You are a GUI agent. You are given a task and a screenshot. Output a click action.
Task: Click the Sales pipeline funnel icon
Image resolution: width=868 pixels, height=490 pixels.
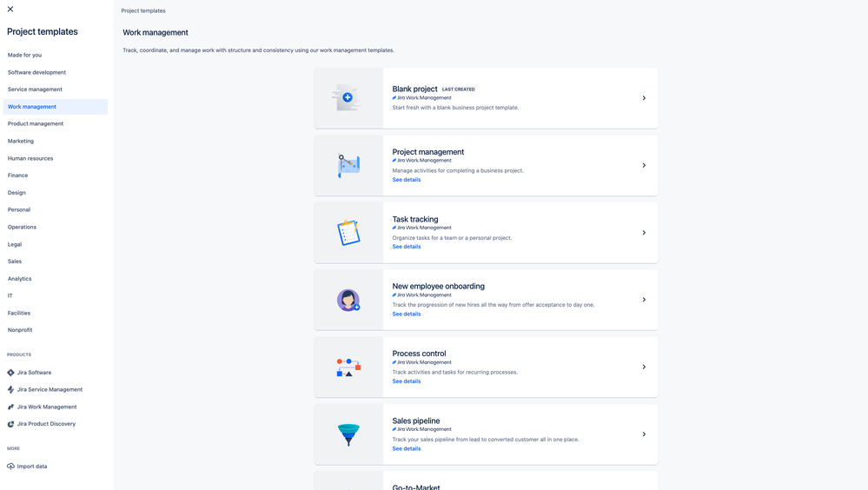point(348,434)
